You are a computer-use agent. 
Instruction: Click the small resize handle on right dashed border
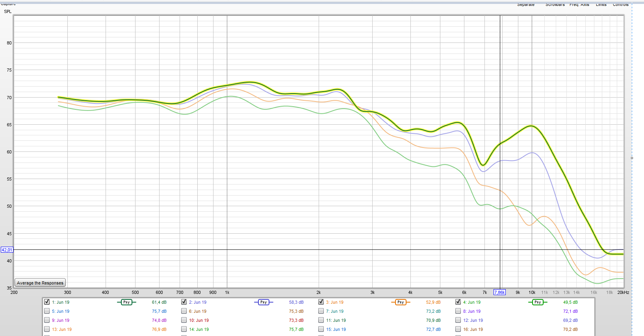(x=632, y=158)
